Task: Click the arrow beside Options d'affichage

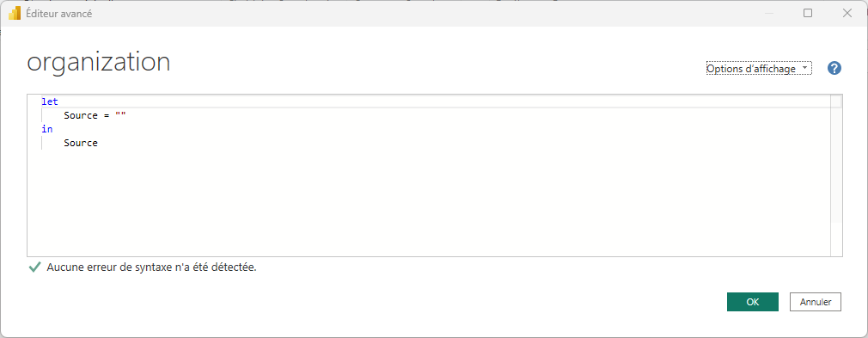Action: [x=804, y=69]
